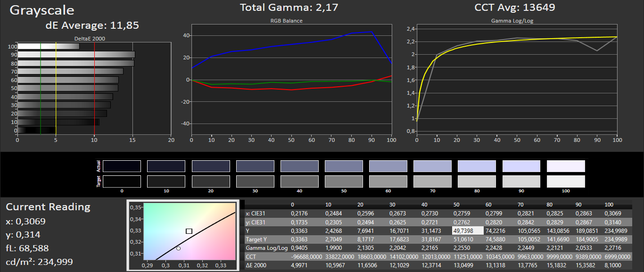Screen dimensions: 644x272
Task: Click the 'Current Reading' heading
Action: point(48,207)
